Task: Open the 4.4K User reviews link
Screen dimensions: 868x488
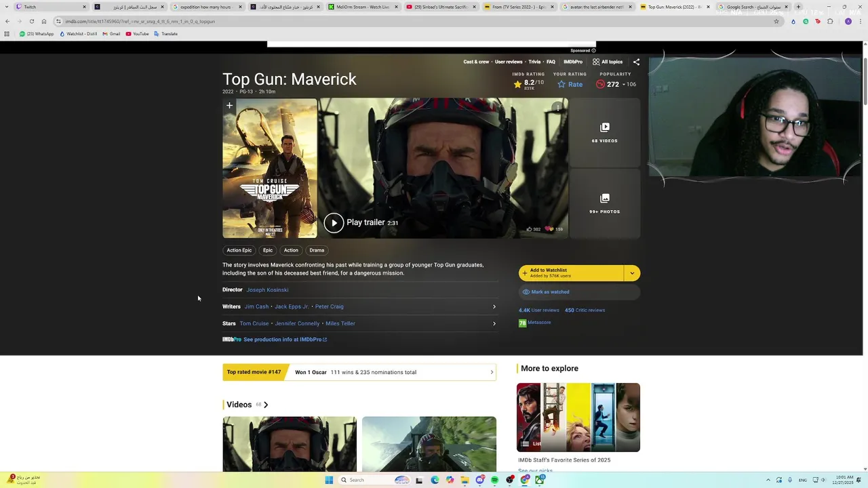Action: [x=539, y=310]
